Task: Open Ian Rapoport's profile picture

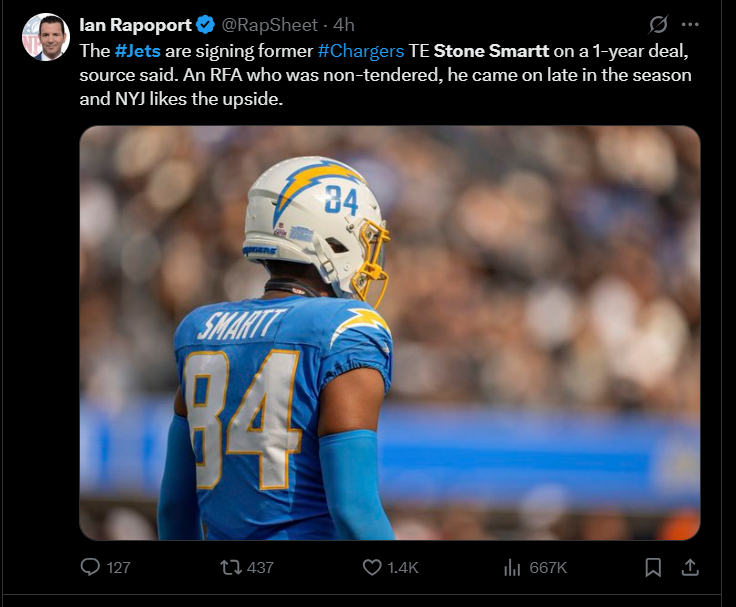Action: [x=45, y=37]
